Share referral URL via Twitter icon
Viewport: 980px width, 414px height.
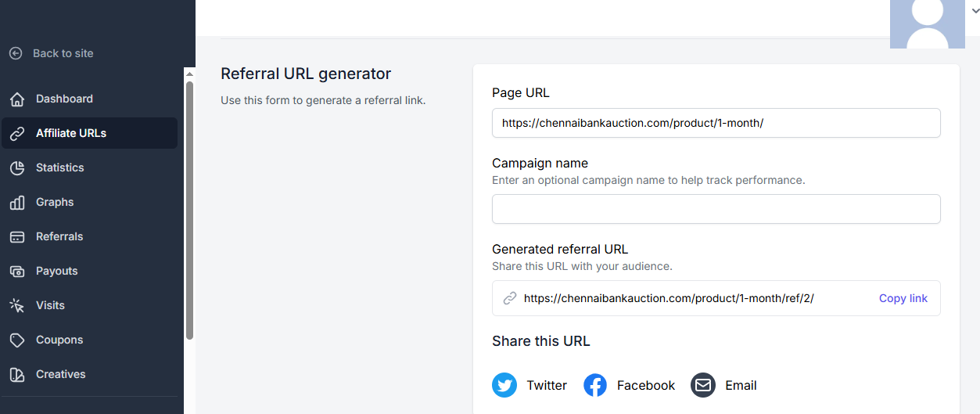(x=504, y=385)
